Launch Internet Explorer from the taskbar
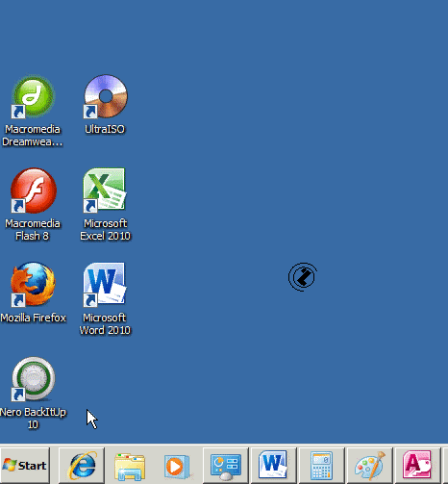Viewport: 448px width, 484px height. 82,466
